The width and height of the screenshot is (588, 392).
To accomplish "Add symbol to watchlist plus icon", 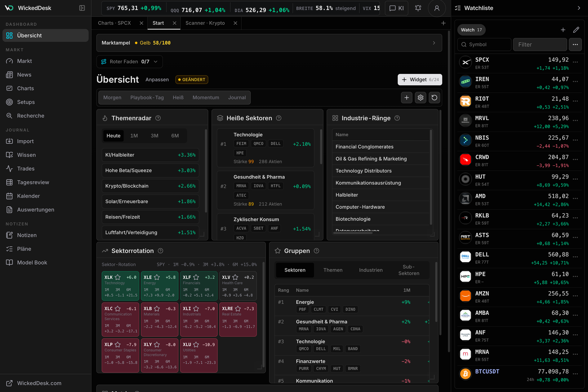I will (x=563, y=30).
